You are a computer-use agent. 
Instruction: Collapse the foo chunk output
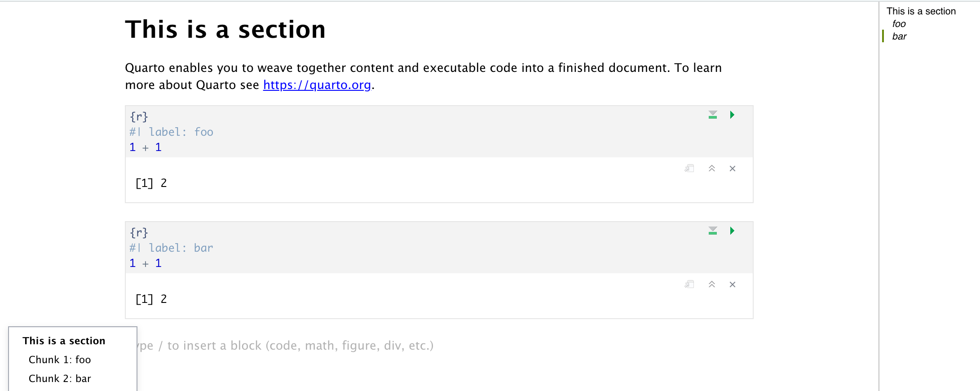click(711, 168)
